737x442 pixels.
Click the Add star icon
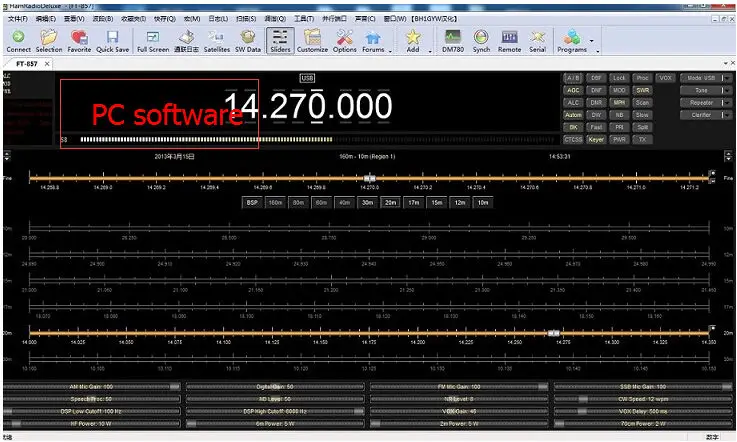pos(413,41)
